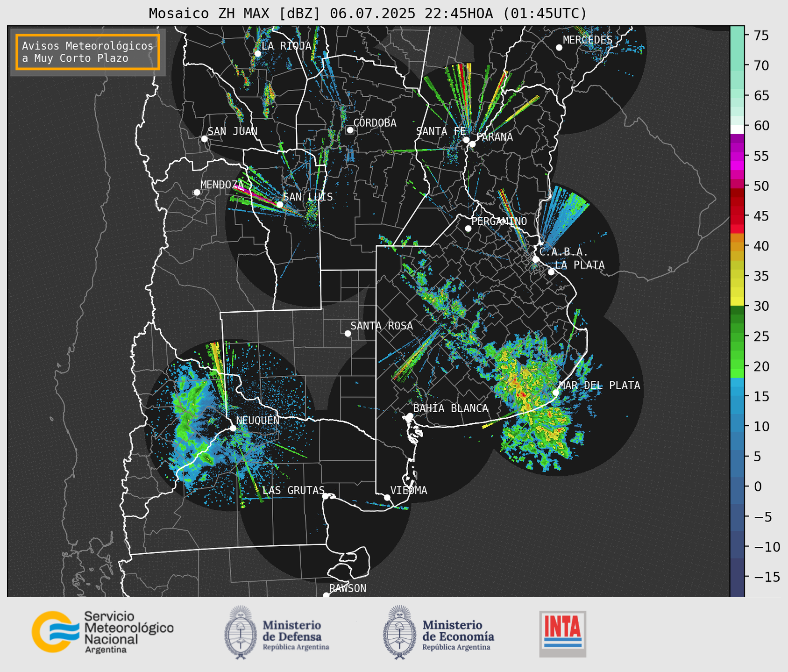
Task: Click the 45 dBZ red color band
Action: [x=737, y=216]
